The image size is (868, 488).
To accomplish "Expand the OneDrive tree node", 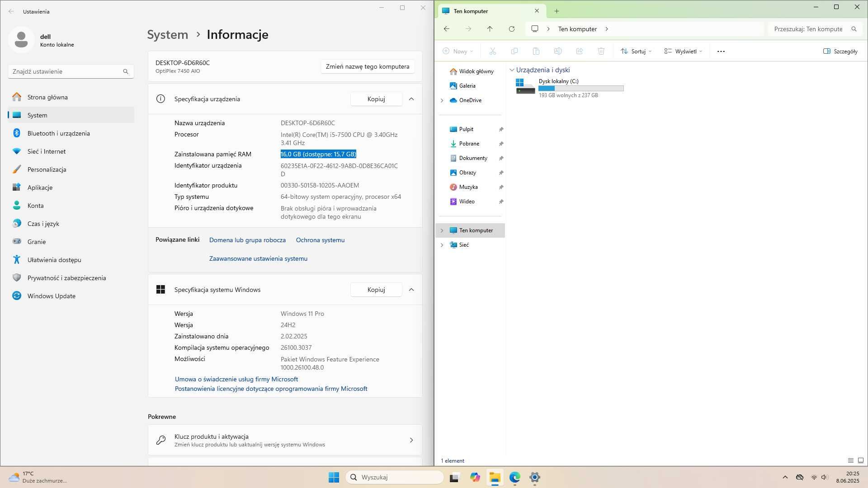I will tap(442, 100).
